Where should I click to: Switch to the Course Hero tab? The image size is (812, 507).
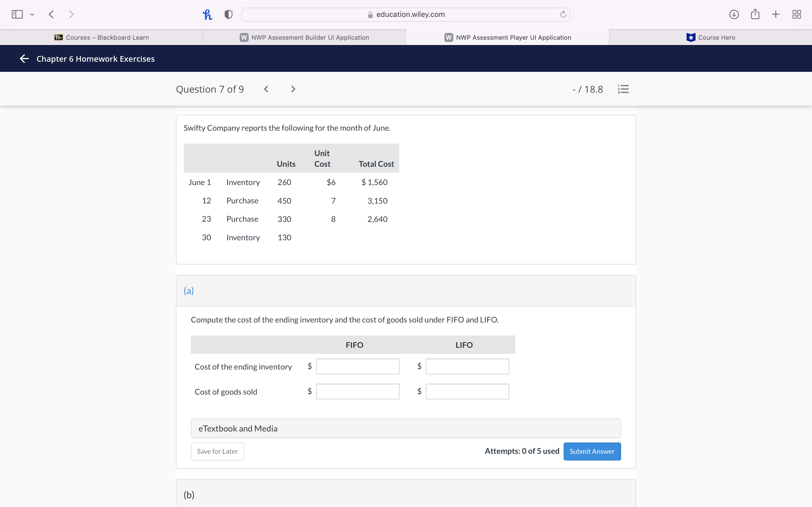tap(710, 37)
